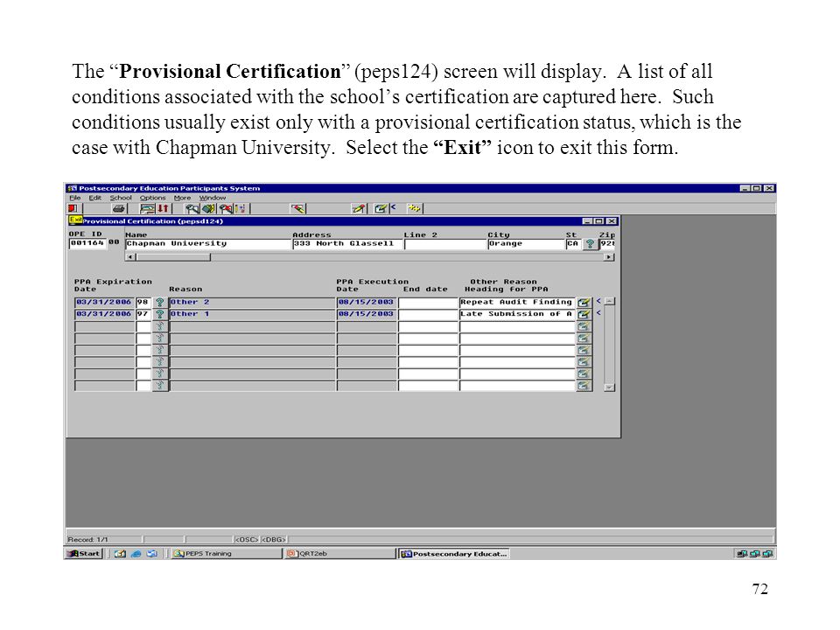Click the empty Line 2 address field

[x=445, y=244]
